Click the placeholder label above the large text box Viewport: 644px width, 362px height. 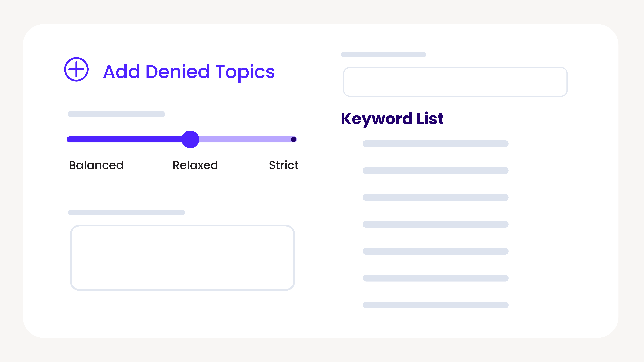(126, 213)
